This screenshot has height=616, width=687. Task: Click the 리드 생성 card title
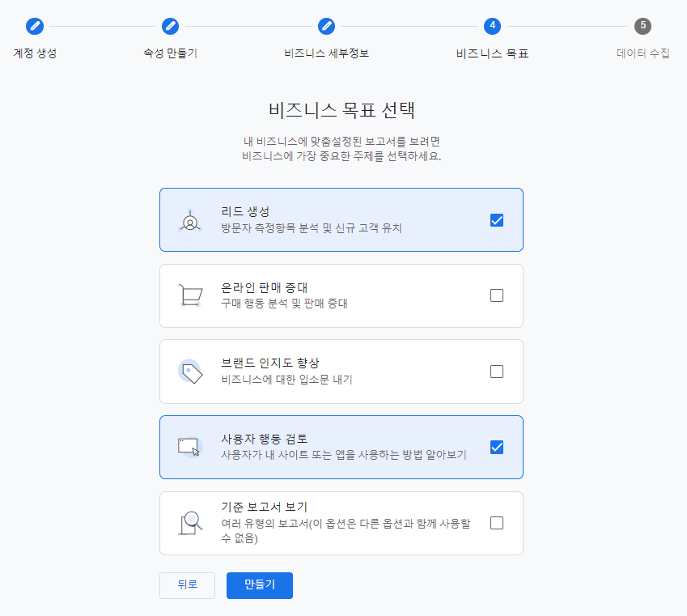click(x=245, y=212)
